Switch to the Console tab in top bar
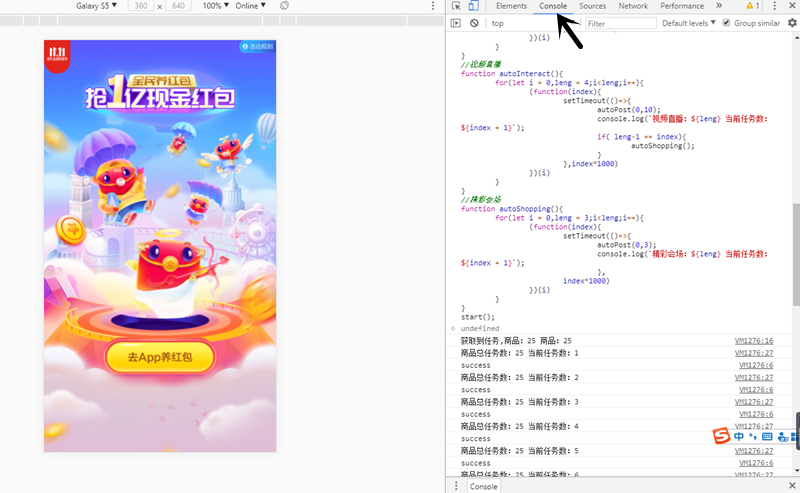 point(553,6)
